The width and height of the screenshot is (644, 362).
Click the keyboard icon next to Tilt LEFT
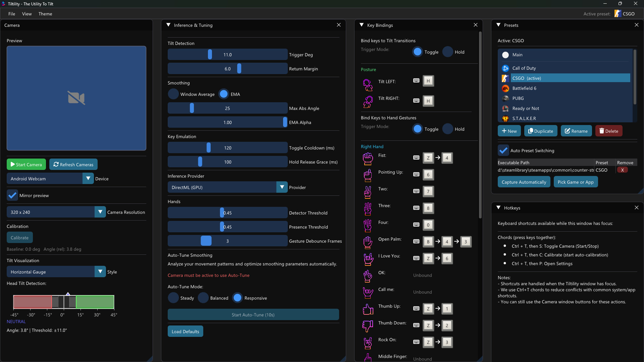(416, 81)
